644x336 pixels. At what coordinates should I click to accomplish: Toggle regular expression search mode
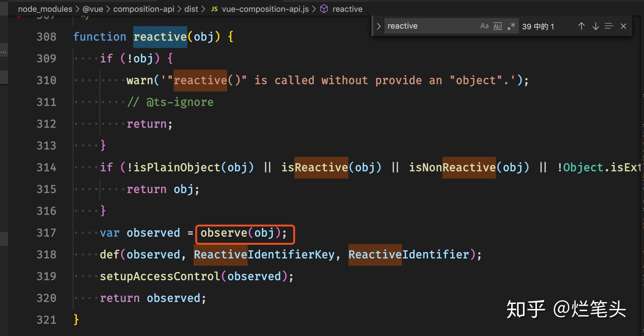point(511,26)
